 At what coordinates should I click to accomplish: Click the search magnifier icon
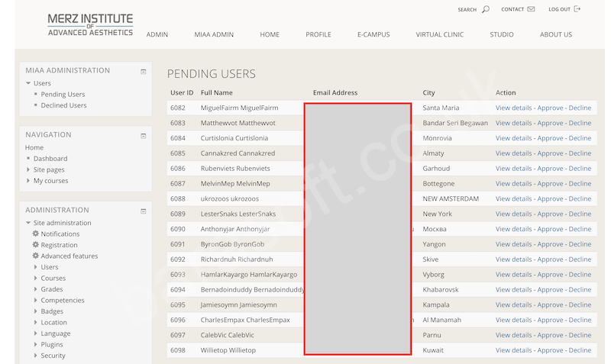486,9
